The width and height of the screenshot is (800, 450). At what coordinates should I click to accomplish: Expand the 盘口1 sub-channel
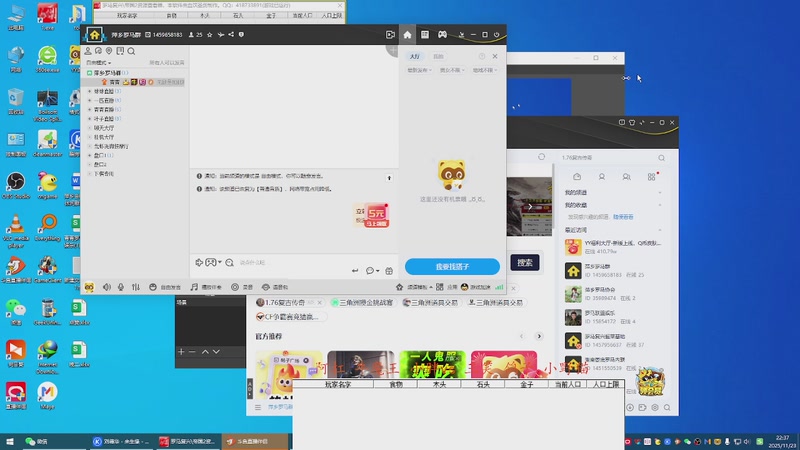click(90, 155)
